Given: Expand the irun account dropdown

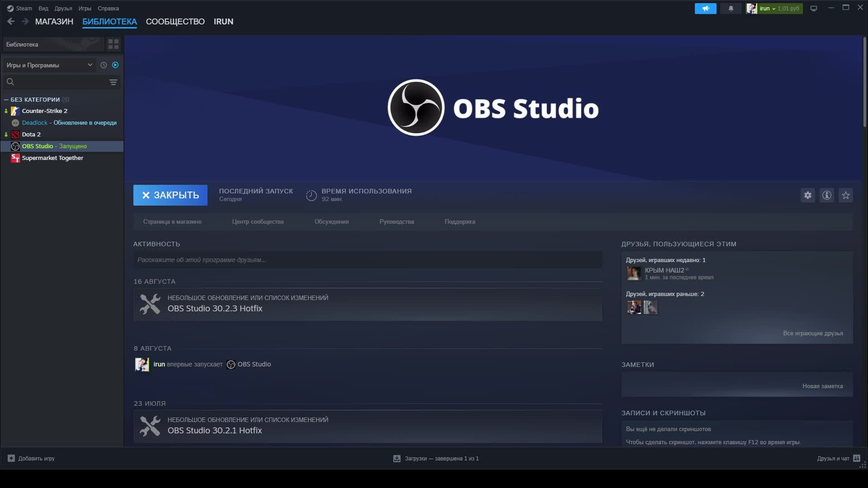Looking at the screenshot, I should [x=774, y=9].
